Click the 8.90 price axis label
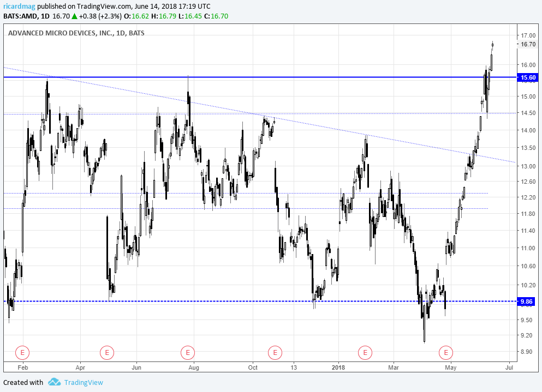This screenshot has height=392, width=542. pyautogui.click(x=527, y=352)
